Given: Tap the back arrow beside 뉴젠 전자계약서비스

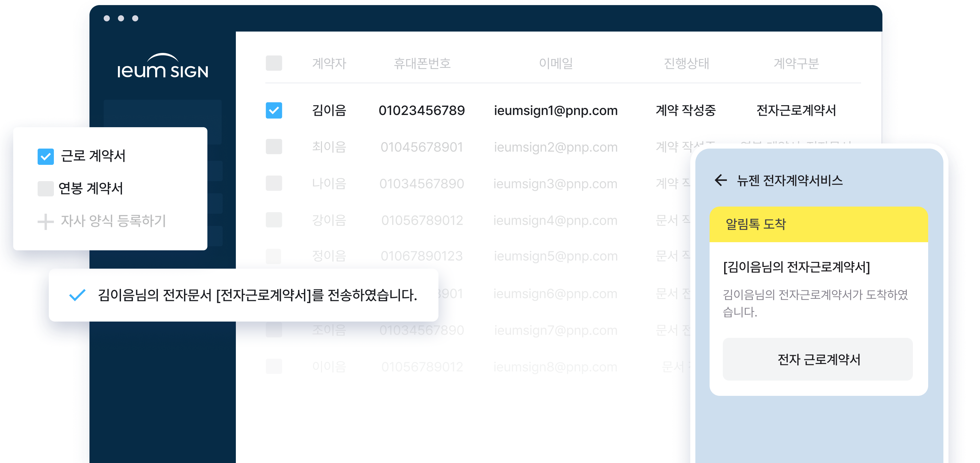Looking at the screenshot, I should 721,181.
